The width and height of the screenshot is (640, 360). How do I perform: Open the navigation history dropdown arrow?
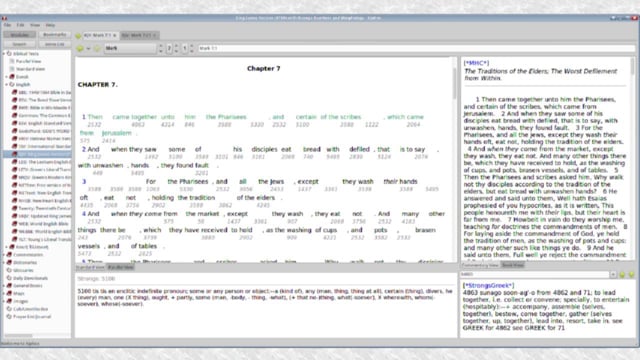coord(88,48)
